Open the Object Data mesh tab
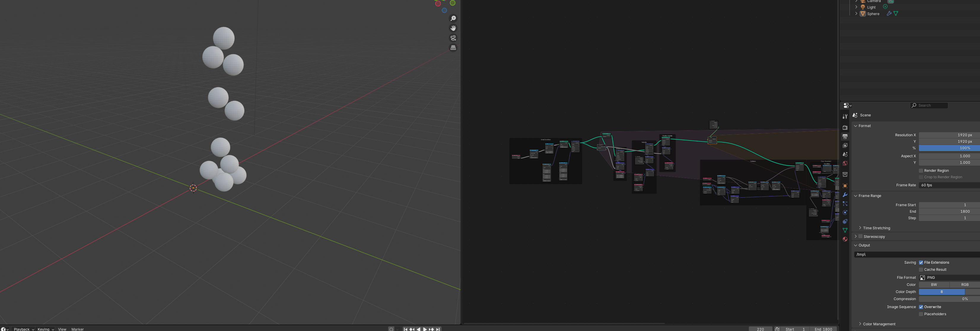980x331 pixels. pos(845,230)
